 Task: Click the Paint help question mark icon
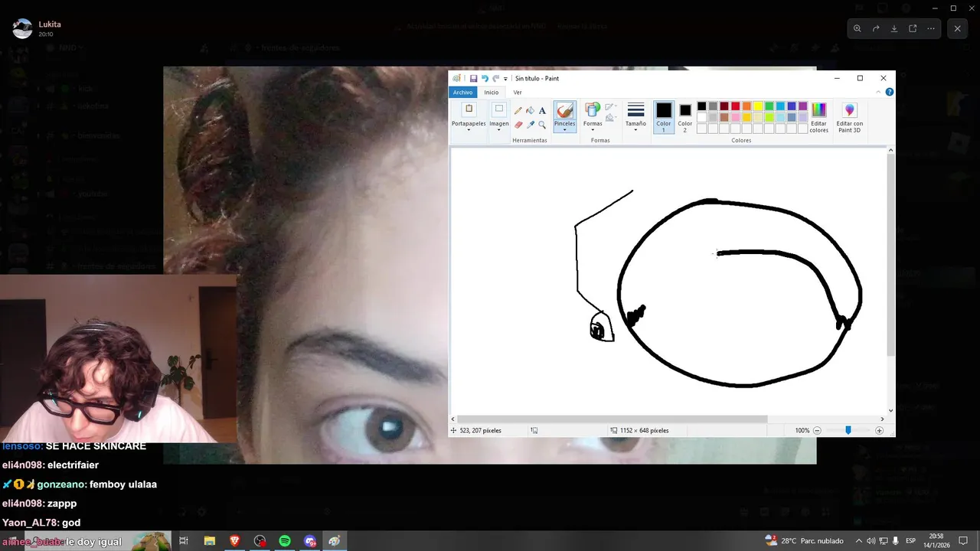[889, 92]
